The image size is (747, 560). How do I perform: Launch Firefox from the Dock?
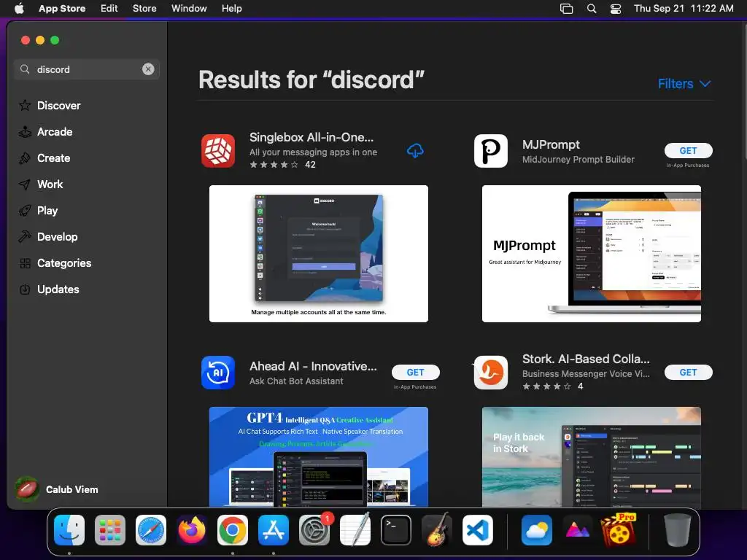(x=192, y=530)
